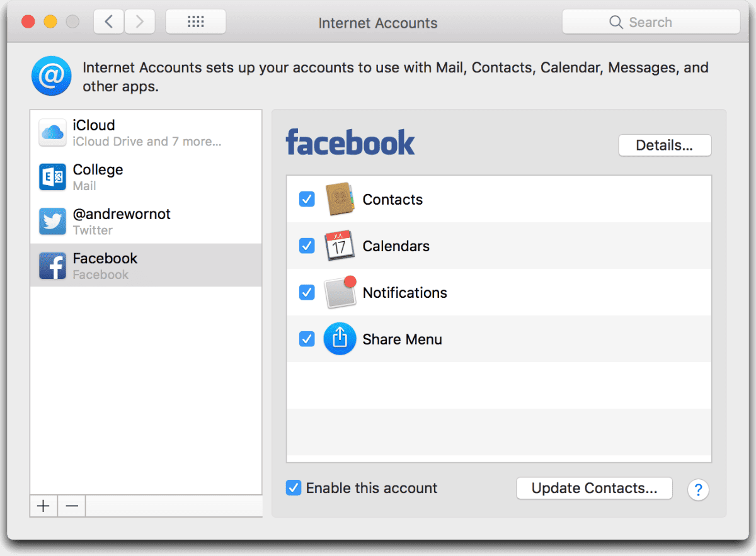756x556 pixels.
Task: Select the Facebook account row text
Action: 105,266
